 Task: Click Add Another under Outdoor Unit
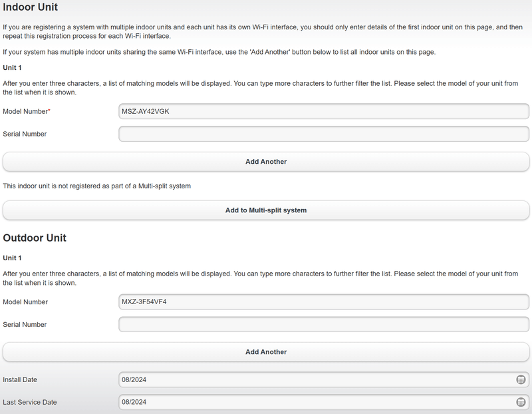pyautogui.click(x=266, y=352)
